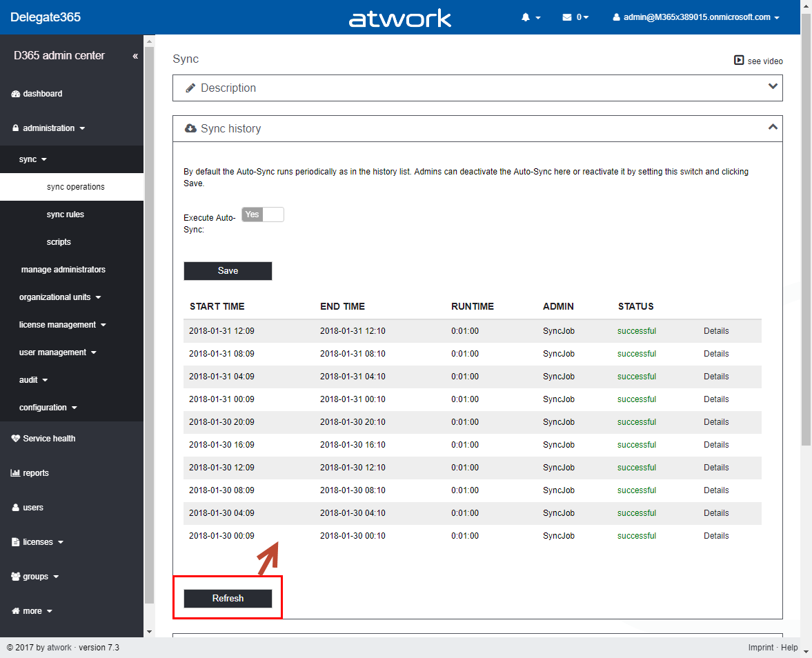Image resolution: width=812 pixels, height=658 pixels.
Task: Open the dashboard icon in sidebar
Action: [16, 94]
